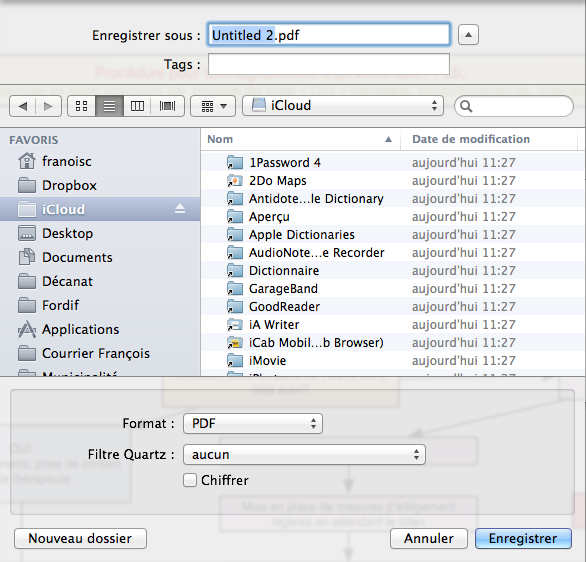Go back with the left arrow button

point(22,106)
